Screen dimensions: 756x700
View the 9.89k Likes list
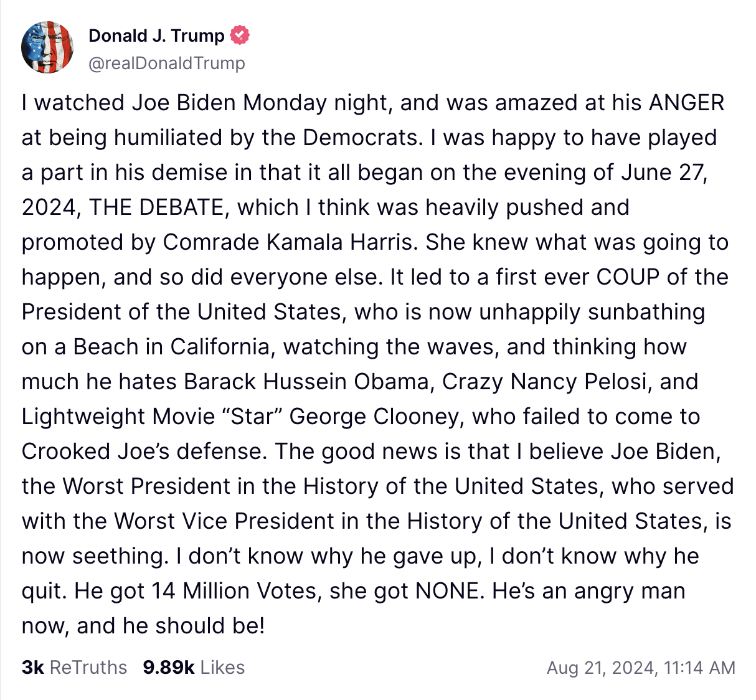(194, 668)
